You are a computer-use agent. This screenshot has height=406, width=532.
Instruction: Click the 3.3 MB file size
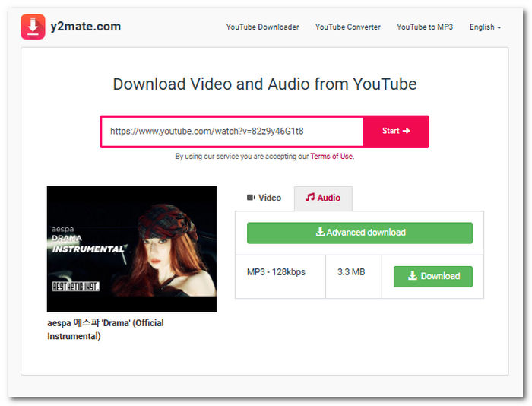click(x=351, y=272)
